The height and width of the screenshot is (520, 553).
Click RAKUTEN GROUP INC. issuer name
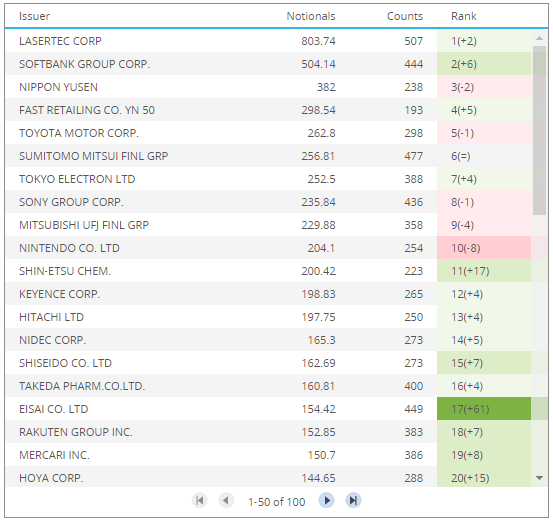click(x=76, y=432)
